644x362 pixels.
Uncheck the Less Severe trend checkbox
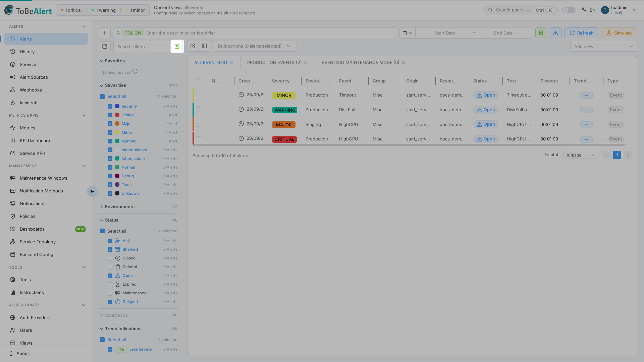110,349
